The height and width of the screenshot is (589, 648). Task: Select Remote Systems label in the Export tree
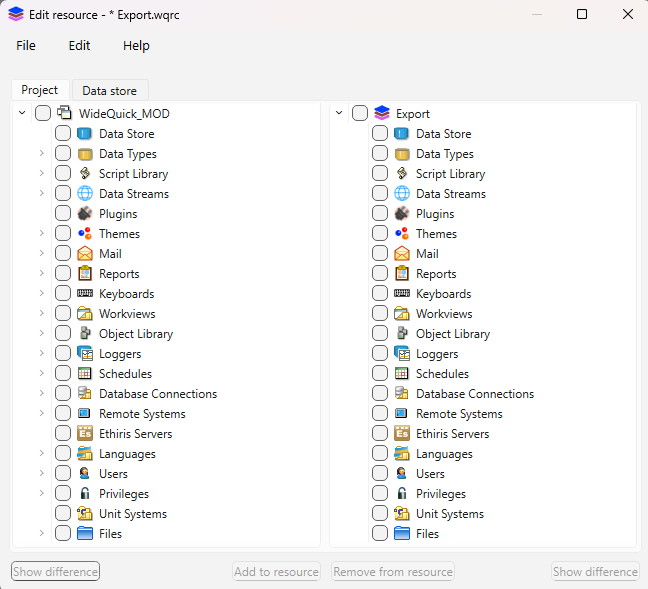point(459,414)
